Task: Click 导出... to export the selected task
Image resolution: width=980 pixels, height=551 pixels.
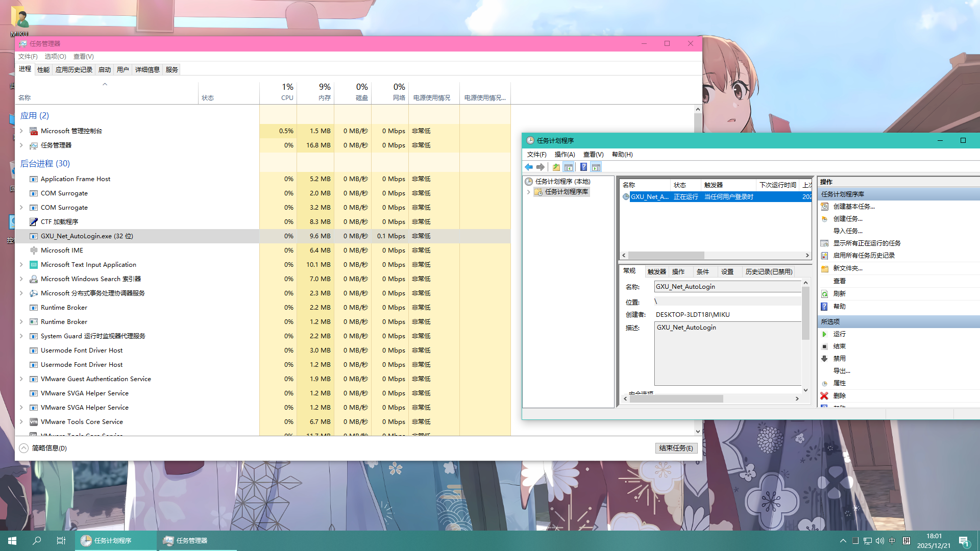Action: (x=841, y=370)
